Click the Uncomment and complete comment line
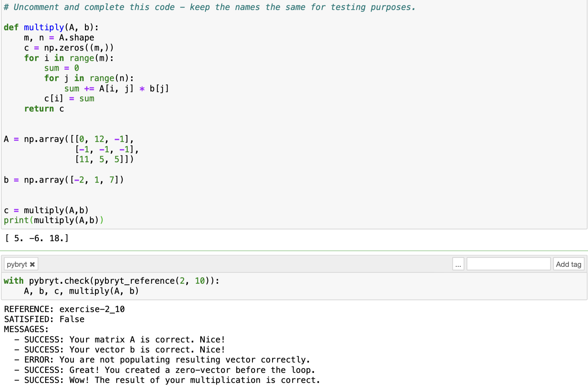The height and width of the screenshot is (390, 588). (x=115, y=7)
